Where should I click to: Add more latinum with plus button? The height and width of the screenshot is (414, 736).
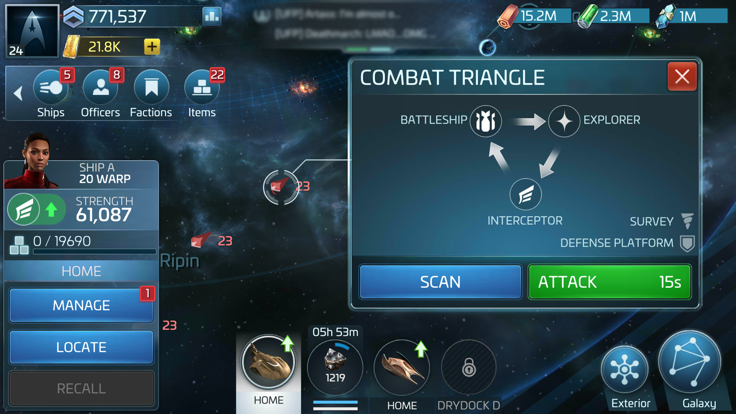point(152,46)
